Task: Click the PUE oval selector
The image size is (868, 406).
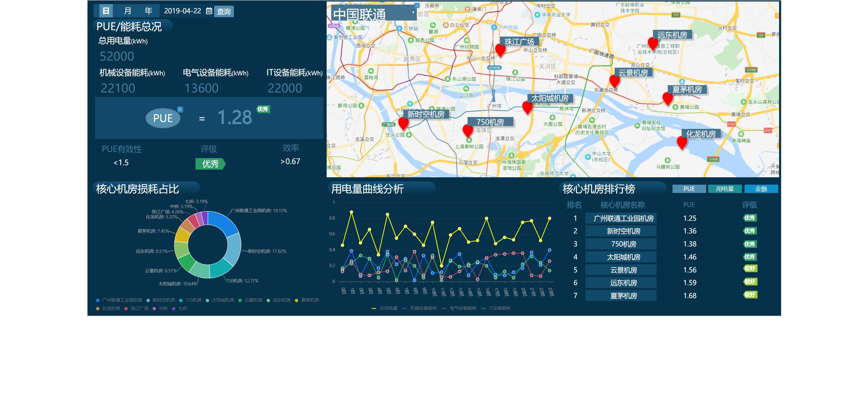Action: [163, 118]
